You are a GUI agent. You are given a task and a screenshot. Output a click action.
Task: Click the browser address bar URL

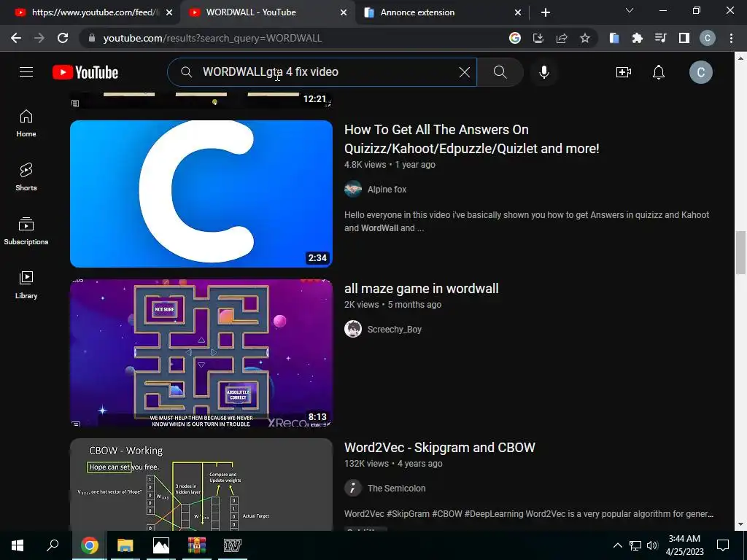coord(212,38)
